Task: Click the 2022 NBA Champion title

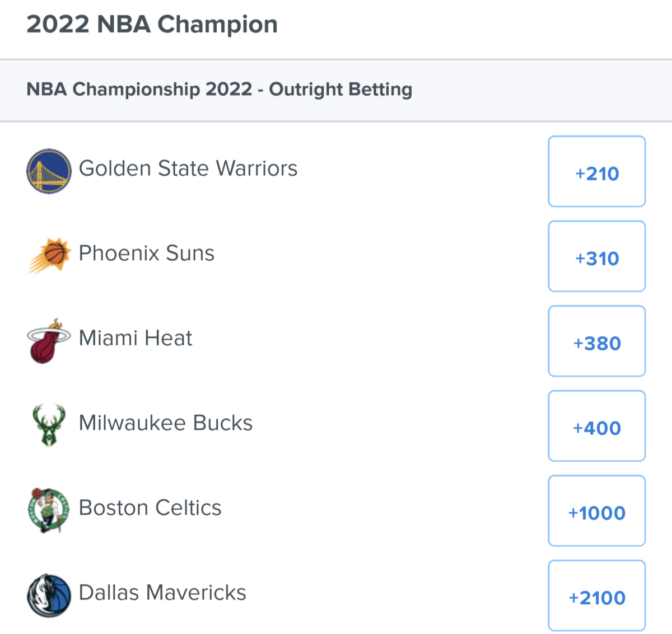Action: tap(152, 25)
